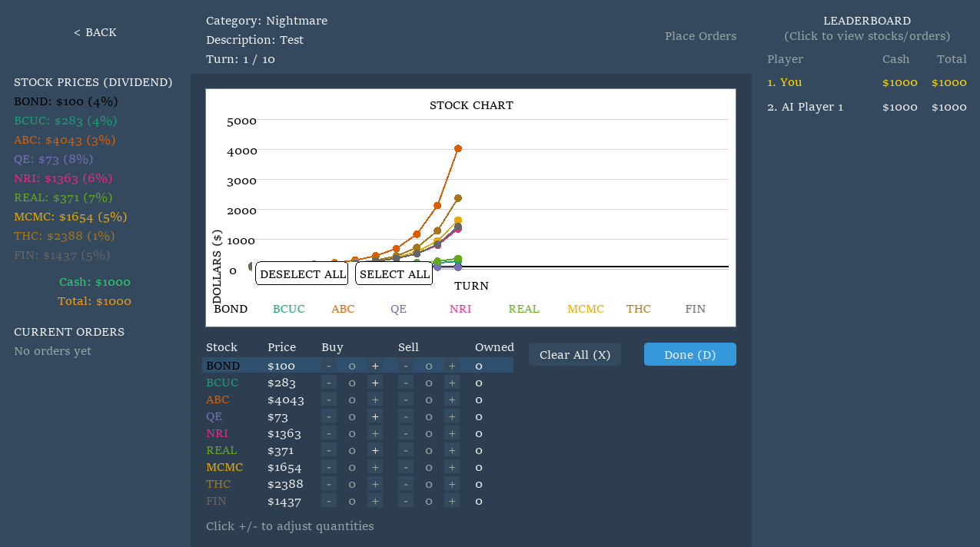Decrease FIN buy quantity with minus
The width and height of the screenshot is (980, 547).
point(329,501)
